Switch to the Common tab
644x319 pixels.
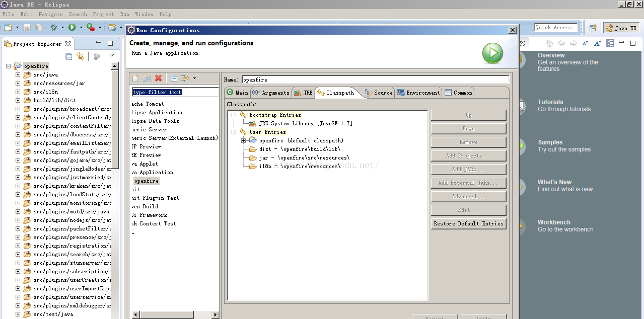pyautogui.click(x=458, y=93)
